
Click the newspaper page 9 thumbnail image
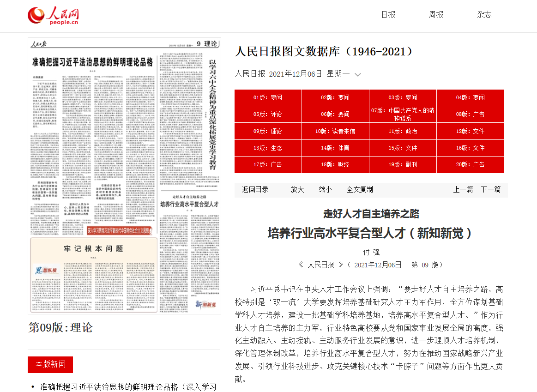124,175
